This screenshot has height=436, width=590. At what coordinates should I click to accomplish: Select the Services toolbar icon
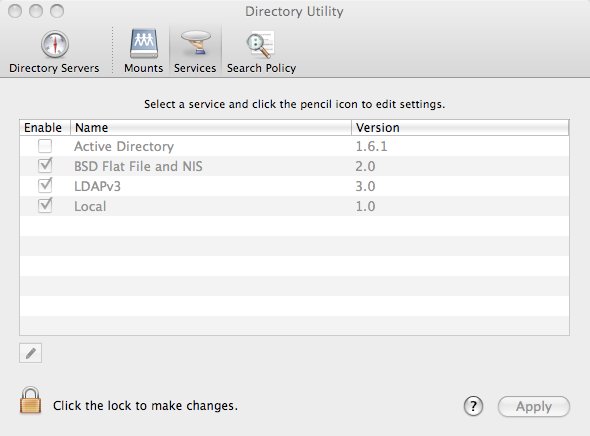[x=195, y=52]
